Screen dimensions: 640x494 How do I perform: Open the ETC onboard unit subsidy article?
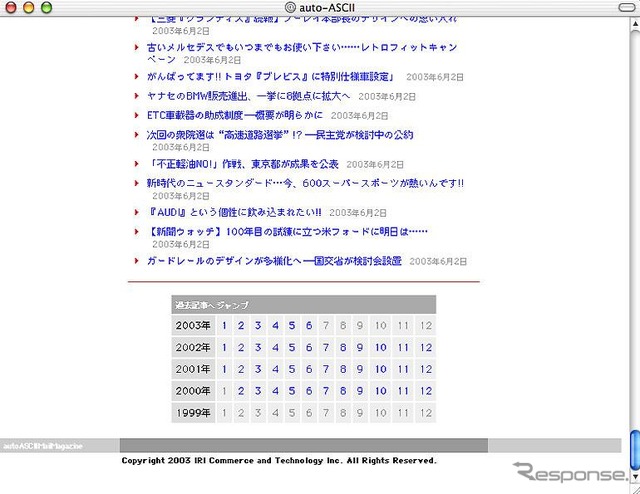(x=235, y=115)
